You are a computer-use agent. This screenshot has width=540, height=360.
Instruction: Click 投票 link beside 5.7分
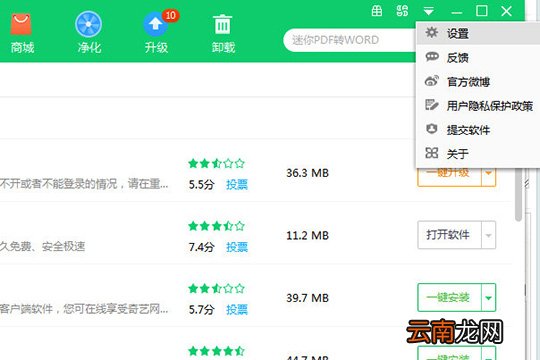coord(237,309)
